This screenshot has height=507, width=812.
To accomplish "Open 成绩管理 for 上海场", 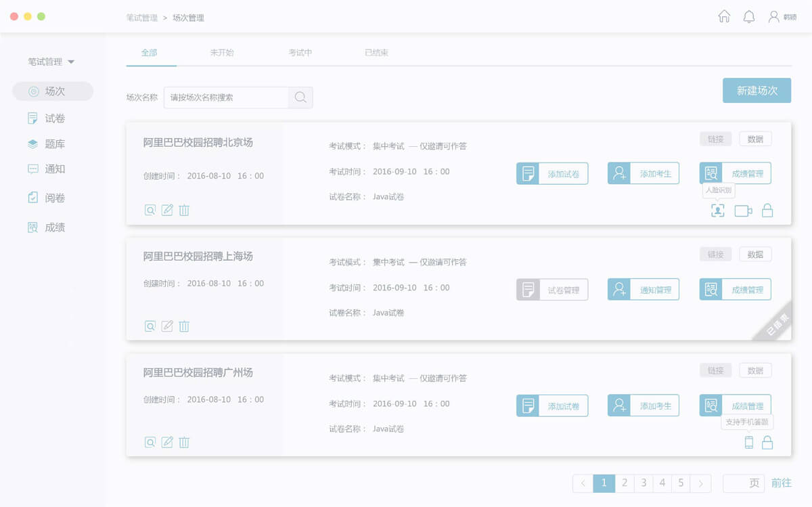I will 735,290.
